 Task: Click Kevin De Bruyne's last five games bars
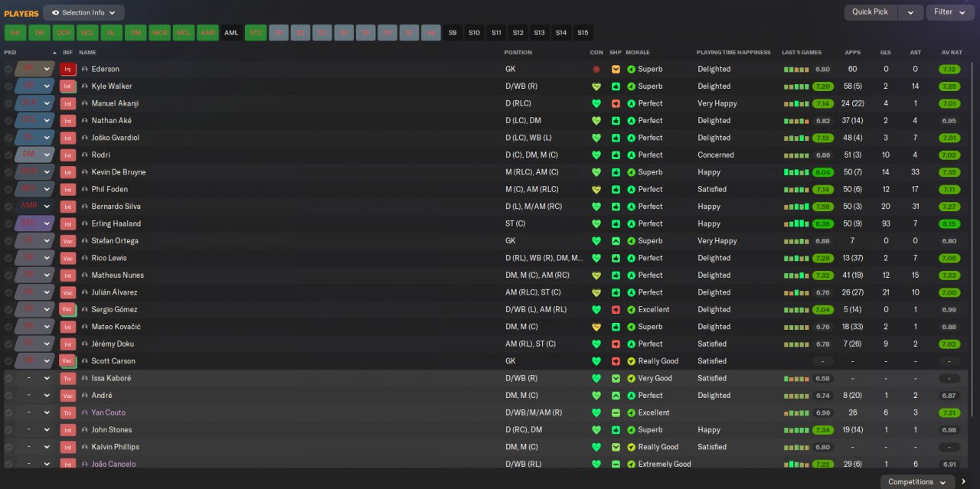click(796, 172)
